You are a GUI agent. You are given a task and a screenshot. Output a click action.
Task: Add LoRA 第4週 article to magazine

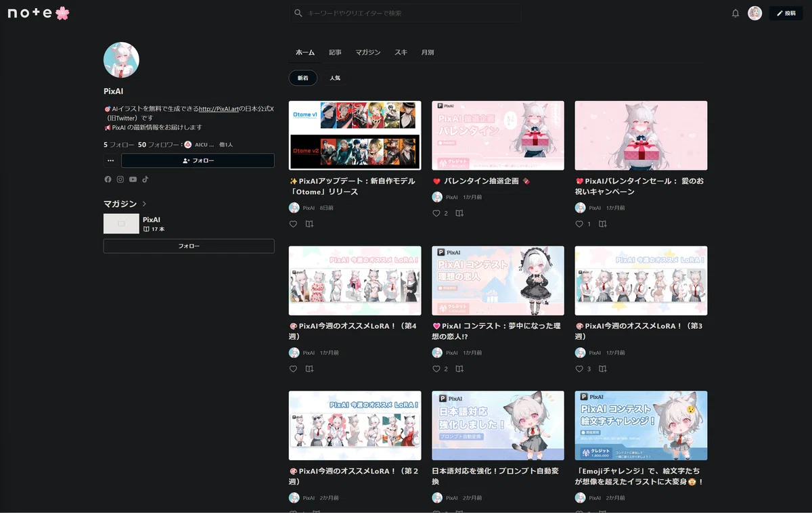pos(309,369)
